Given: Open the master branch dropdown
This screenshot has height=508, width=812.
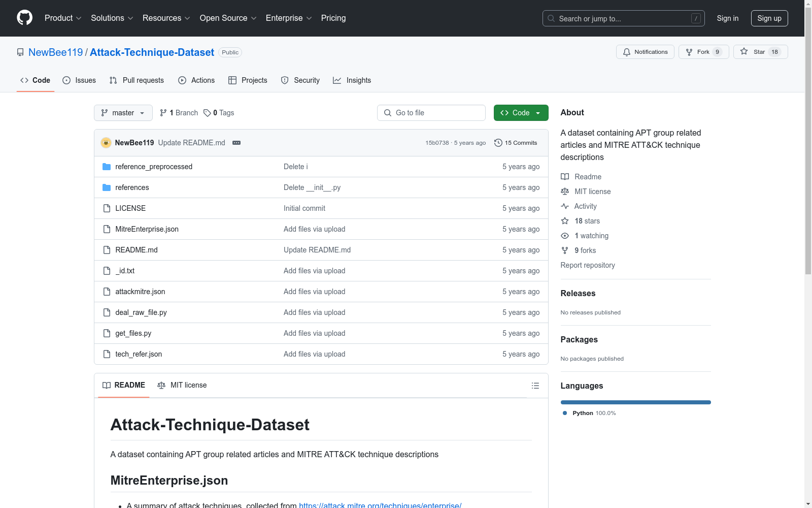Looking at the screenshot, I should coord(123,113).
